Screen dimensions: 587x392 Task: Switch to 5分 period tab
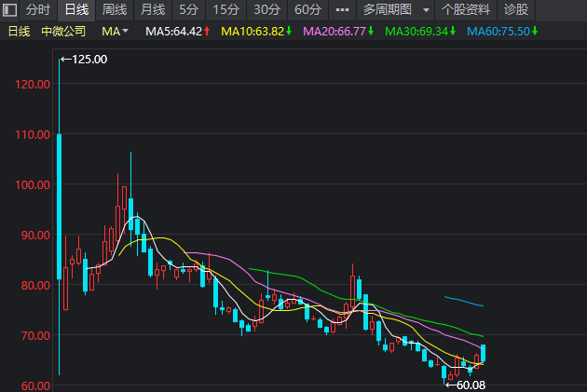coord(188,9)
